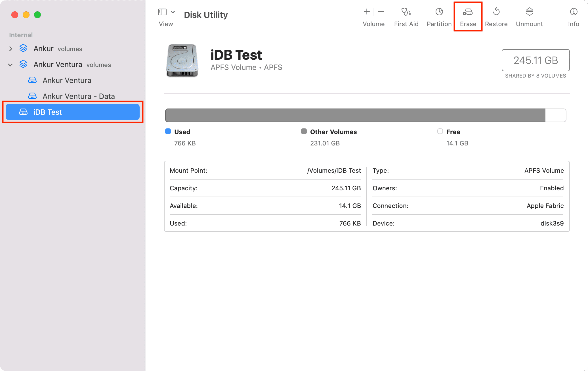
Task: Click the gray Other Volumes swatch
Action: coord(304,131)
